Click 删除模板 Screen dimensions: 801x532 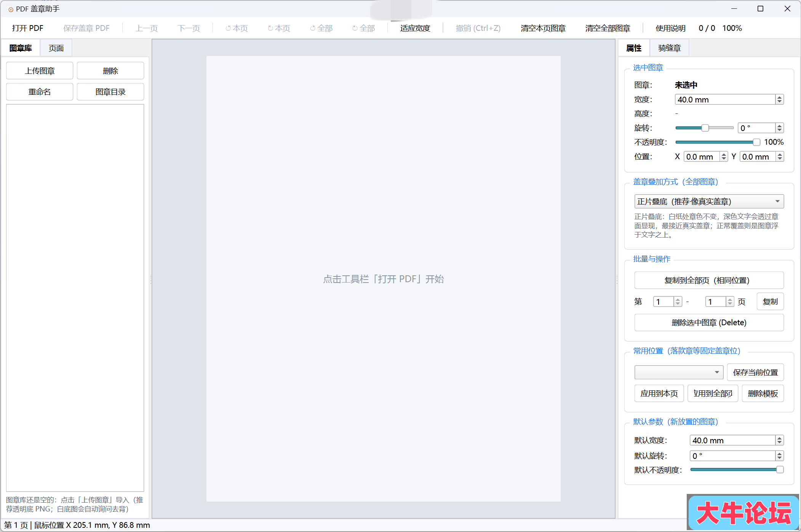click(x=763, y=393)
